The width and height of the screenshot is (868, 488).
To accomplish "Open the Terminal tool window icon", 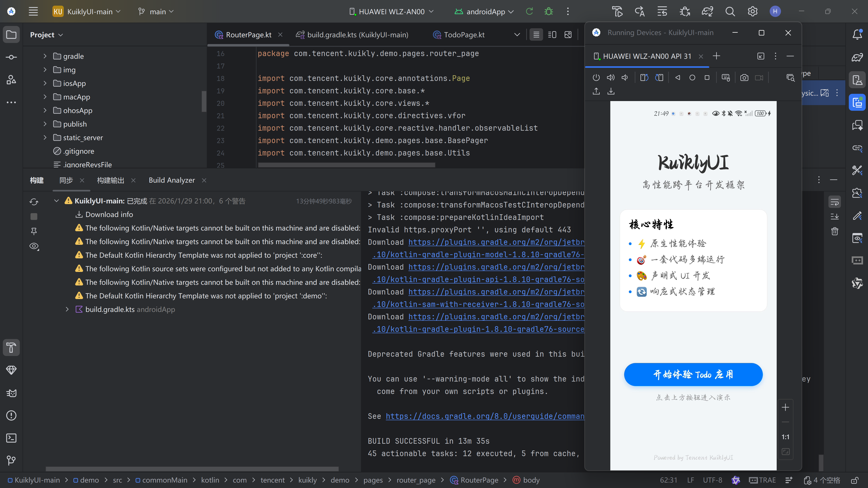I will pos(11,438).
